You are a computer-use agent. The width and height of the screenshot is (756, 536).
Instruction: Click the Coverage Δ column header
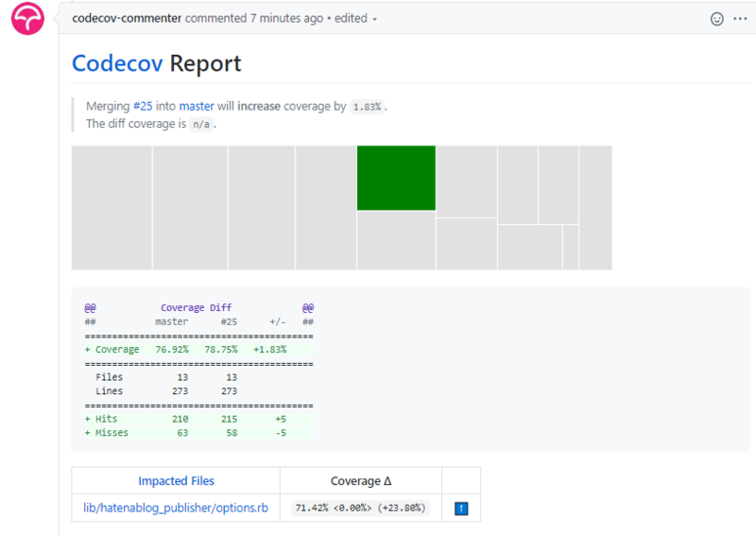coord(361,481)
